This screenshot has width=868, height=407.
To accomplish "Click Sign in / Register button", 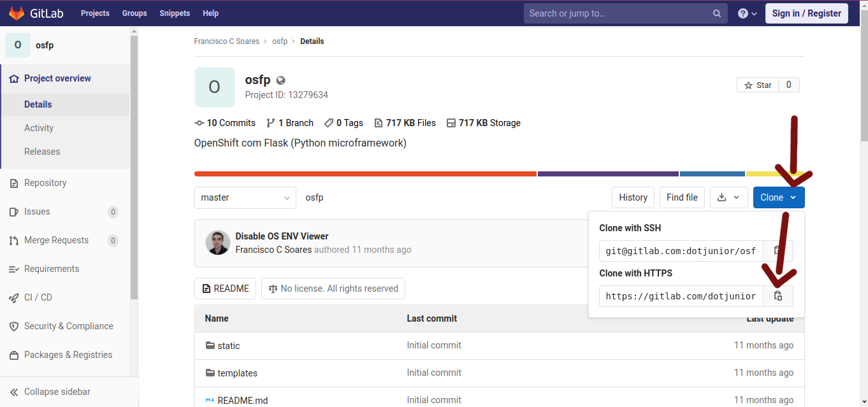I will (x=807, y=13).
